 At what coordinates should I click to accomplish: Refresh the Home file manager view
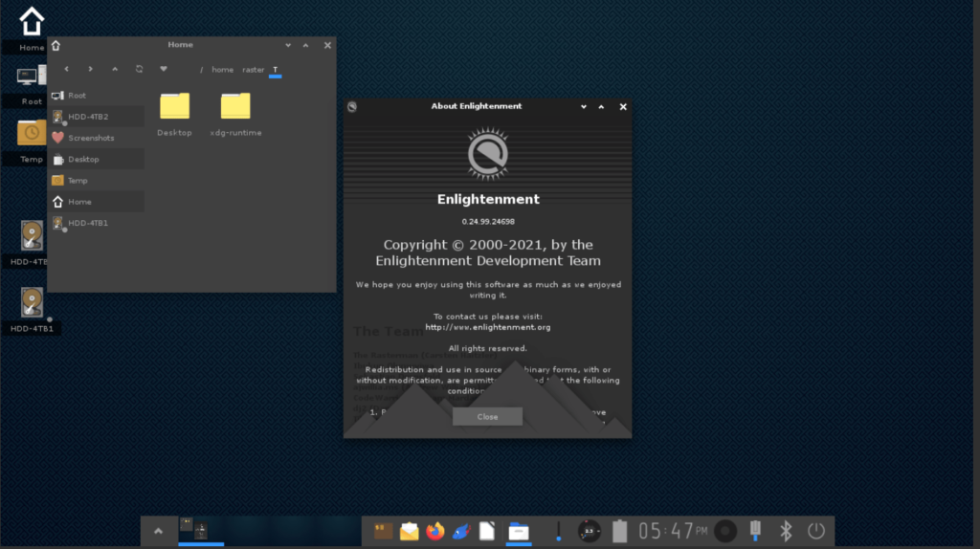pyautogui.click(x=140, y=69)
